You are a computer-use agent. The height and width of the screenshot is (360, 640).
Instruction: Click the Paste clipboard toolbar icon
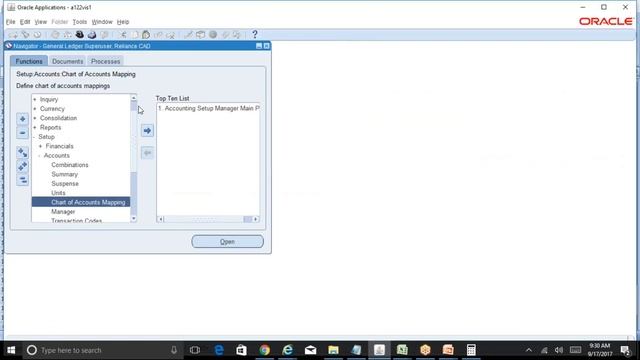pyautogui.click(x=146, y=35)
